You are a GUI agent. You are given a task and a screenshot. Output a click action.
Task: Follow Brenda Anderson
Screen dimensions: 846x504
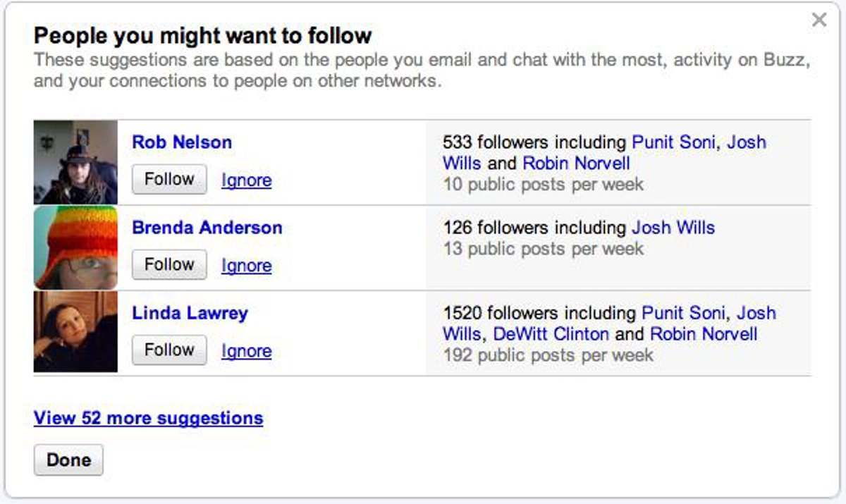[x=169, y=264]
